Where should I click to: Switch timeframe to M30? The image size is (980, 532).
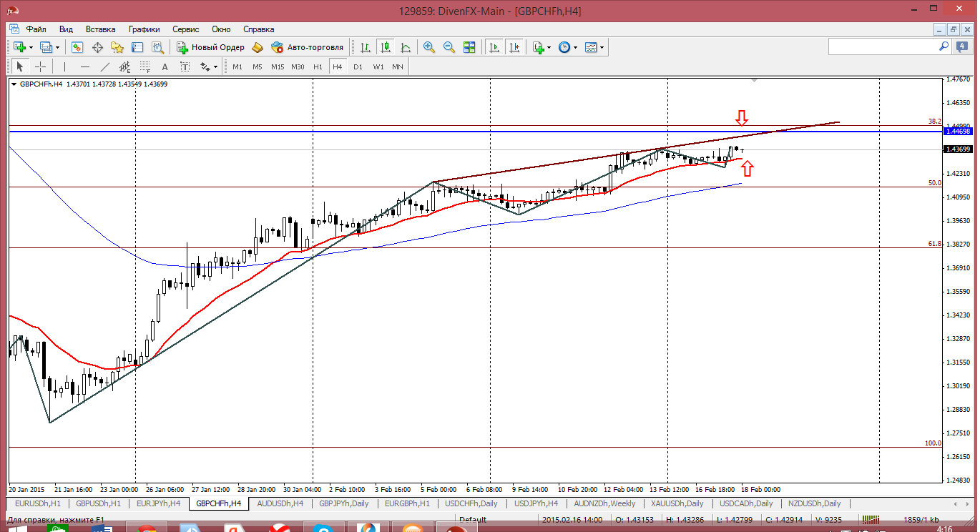[298, 66]
